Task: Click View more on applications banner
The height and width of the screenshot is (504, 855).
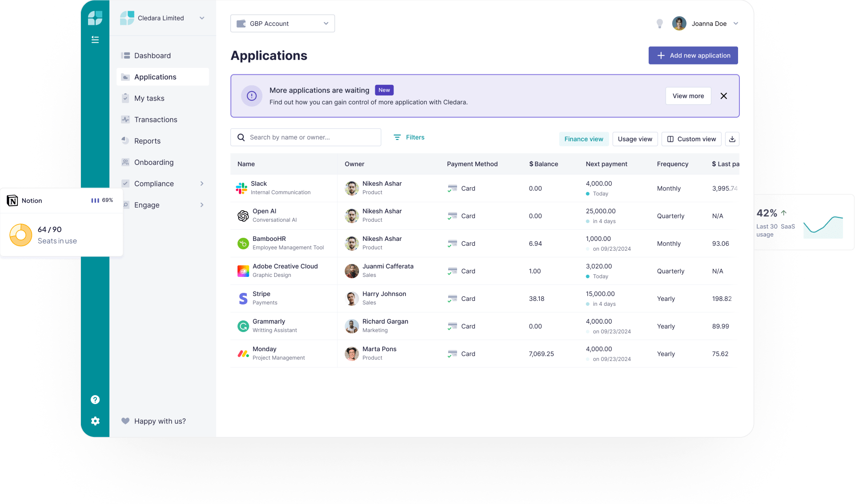Action: tap(688, 96)
